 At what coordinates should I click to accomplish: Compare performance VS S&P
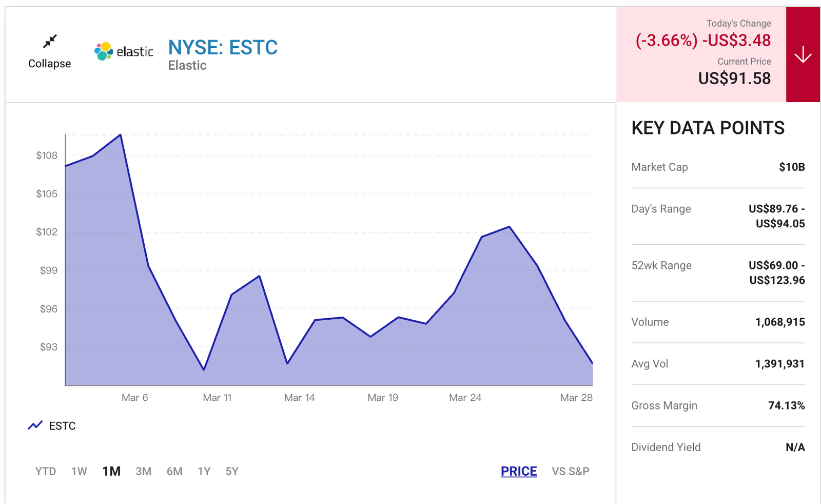tap(571, 471)
